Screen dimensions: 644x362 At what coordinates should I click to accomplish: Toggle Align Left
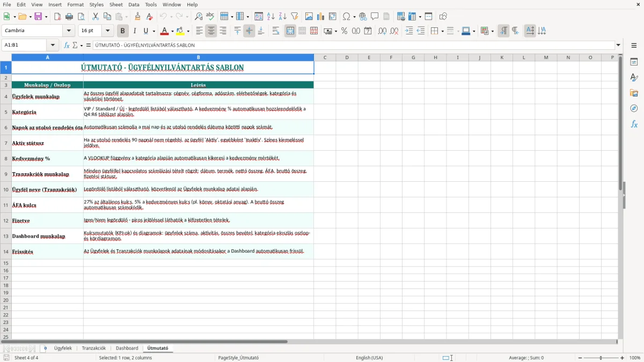pos(199,31)
